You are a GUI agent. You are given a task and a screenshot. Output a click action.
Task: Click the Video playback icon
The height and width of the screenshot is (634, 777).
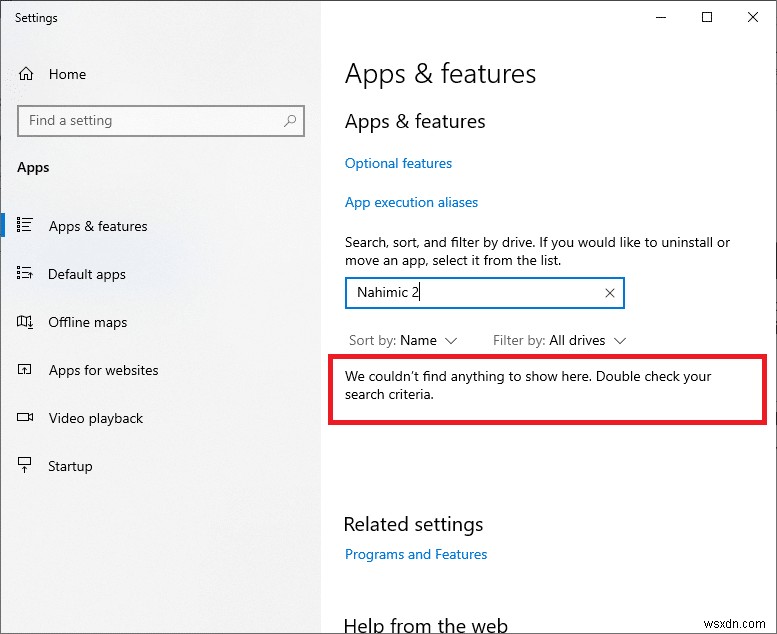26,418
